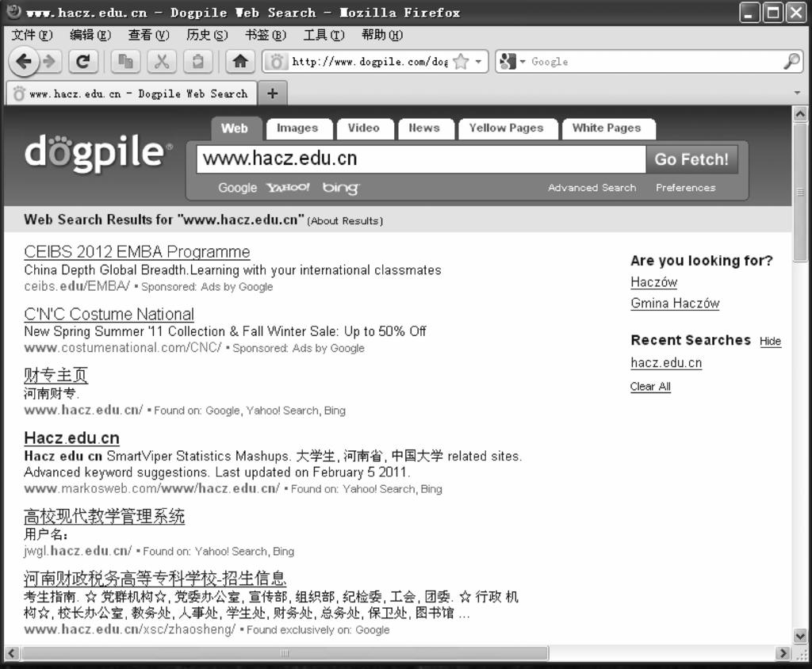Go forward with the Forward arrow button

tap(50, 62)
